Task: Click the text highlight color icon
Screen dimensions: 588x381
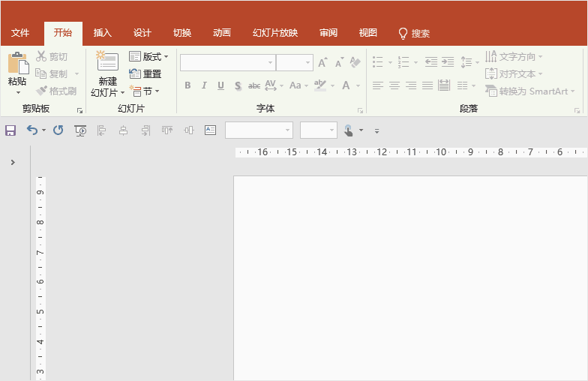Action: pos(319,85)
